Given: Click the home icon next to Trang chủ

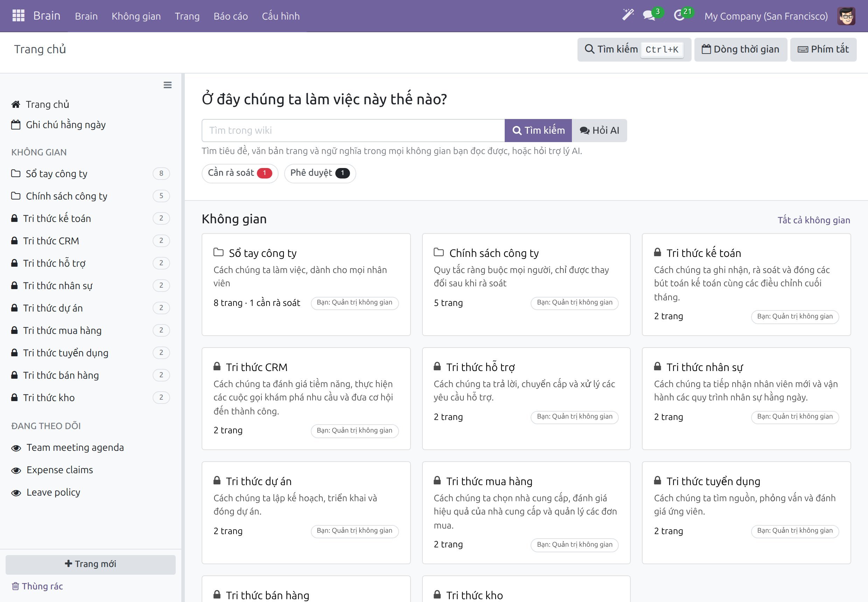Looking at the screenshot, I should (x=16, y=105).
